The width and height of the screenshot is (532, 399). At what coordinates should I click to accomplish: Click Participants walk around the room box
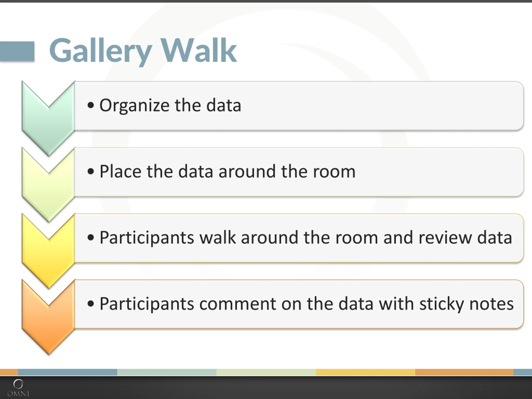299,238
